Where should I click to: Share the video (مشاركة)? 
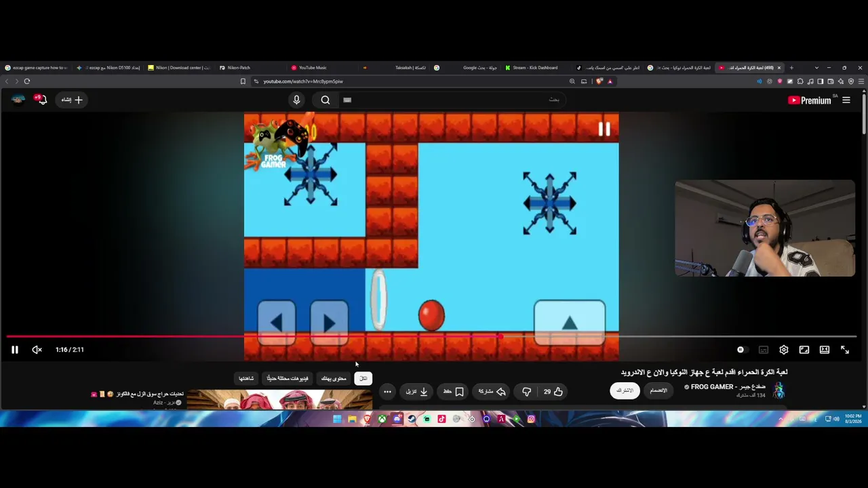click(x=492, y=392)
